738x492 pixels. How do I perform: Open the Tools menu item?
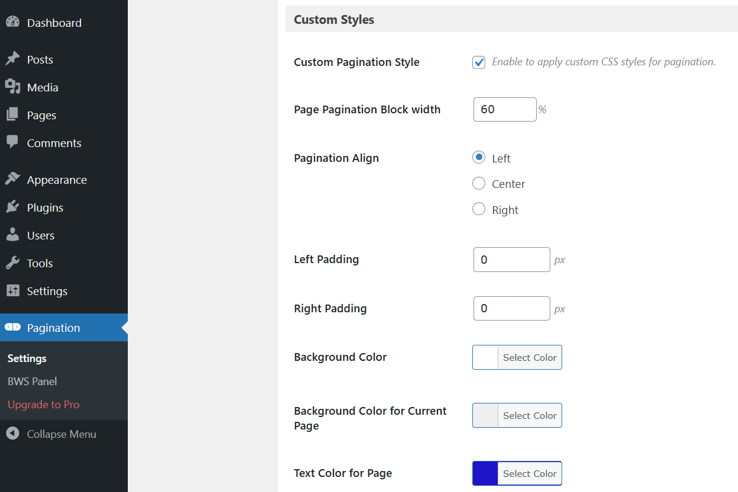(x=64, y=263)
